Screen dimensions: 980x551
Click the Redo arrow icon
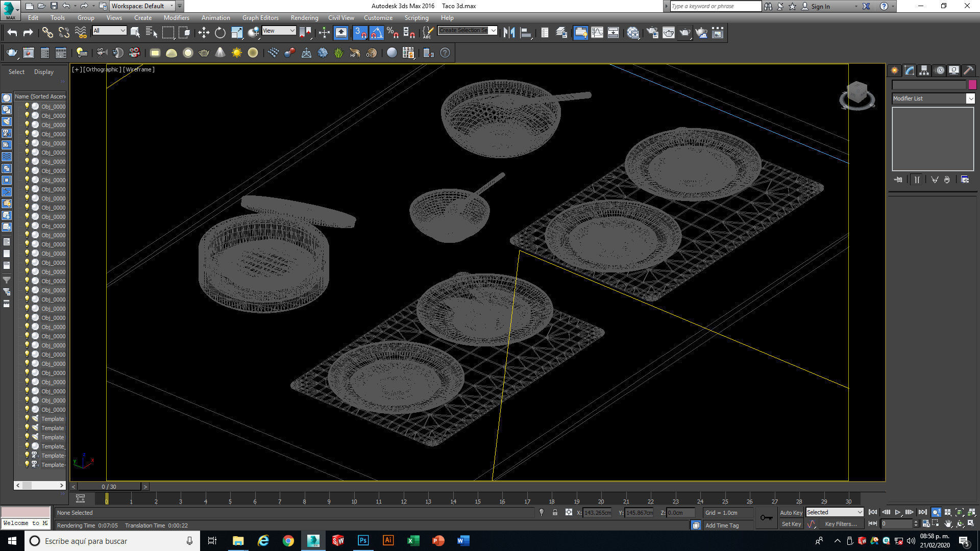tap(29, 33)
